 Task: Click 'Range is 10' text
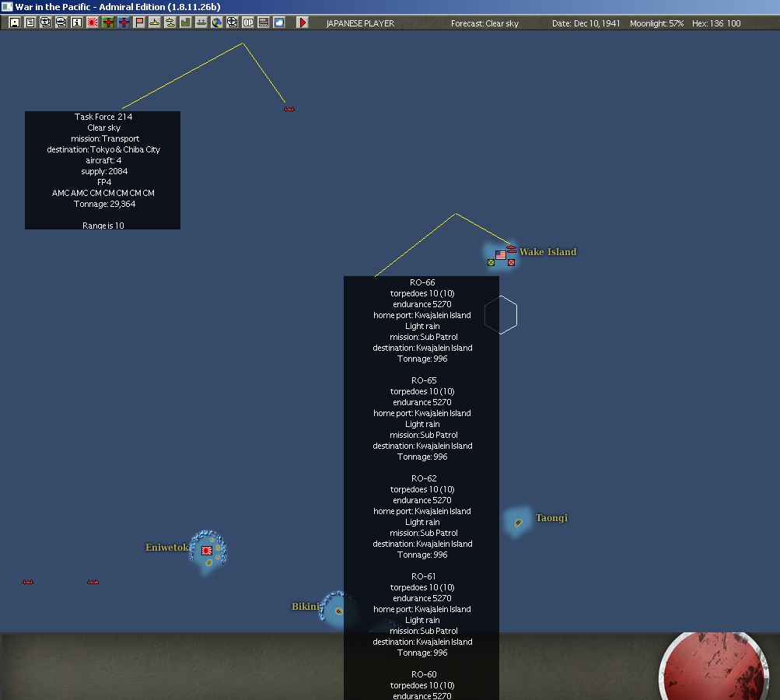[x=103, y=226]
